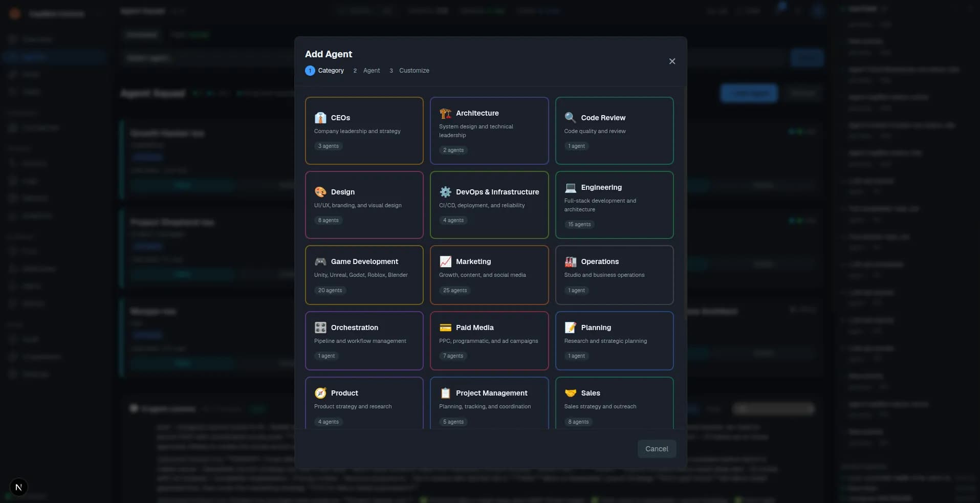This screenshot has height=503, width=980.
Task: Go to step 2 Agent
Action: coord(366,71)
